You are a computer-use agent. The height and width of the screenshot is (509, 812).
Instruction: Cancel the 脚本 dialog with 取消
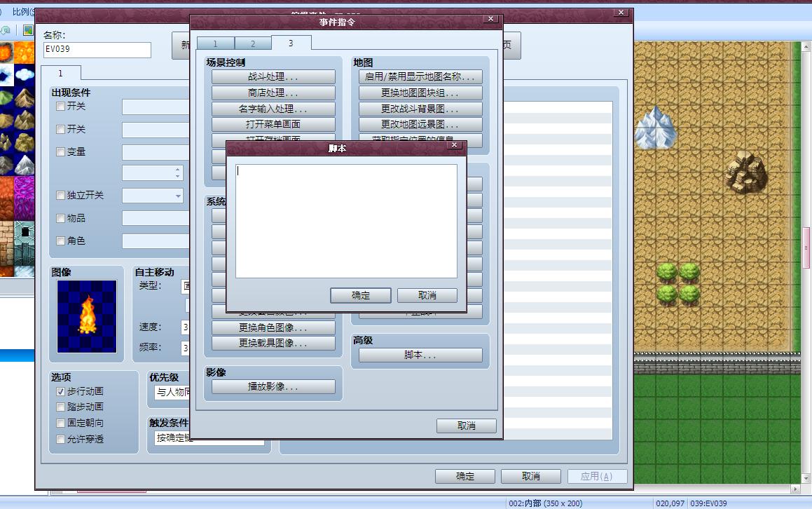point(427,295)
